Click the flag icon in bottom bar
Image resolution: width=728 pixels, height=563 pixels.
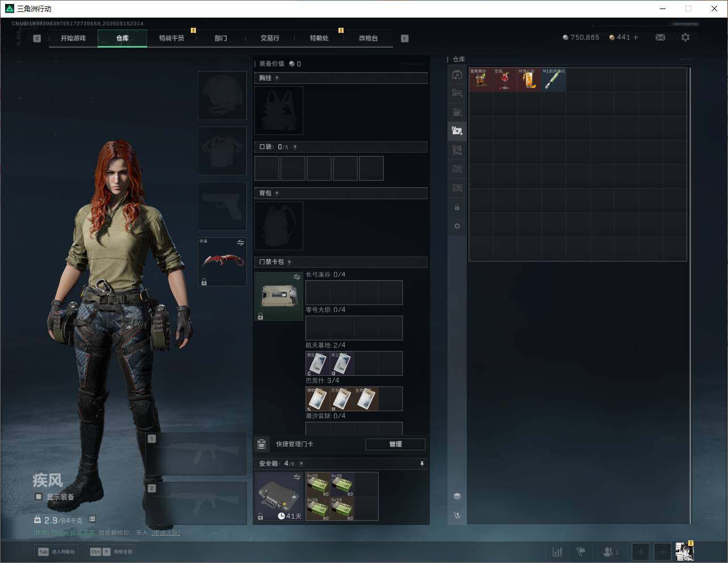[581, 552]
